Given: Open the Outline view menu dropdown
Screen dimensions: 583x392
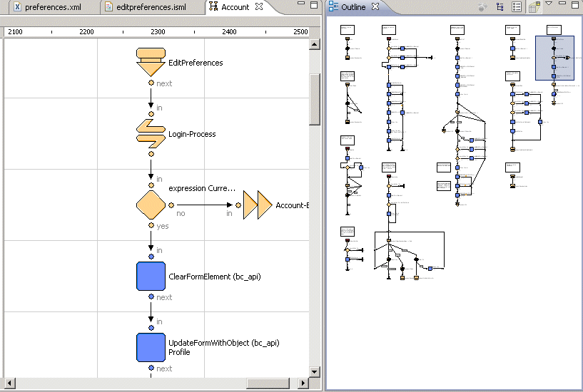Looking at the screenshot, I should 549,4.
